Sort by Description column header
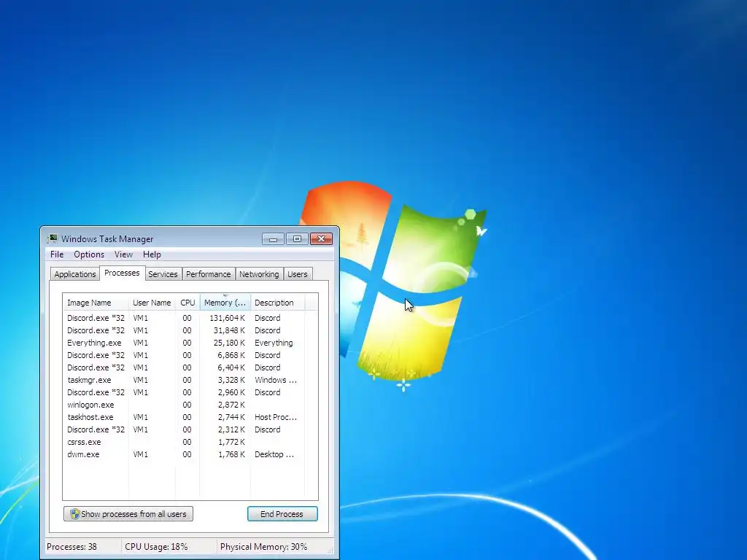The height and width of the screenshot is (560, 747). pyautogui.click(x=277, y=303)
